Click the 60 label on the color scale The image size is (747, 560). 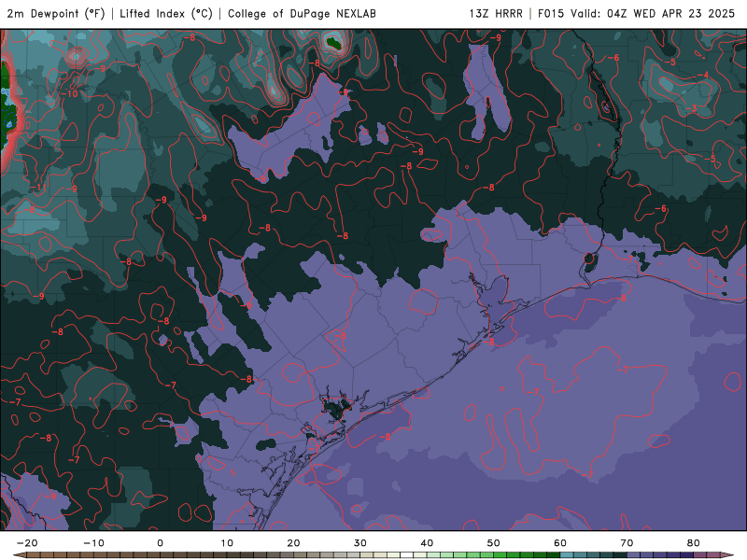560,543
